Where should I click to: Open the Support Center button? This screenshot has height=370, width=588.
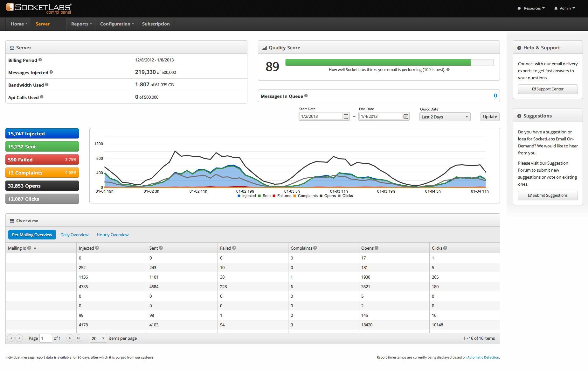pos(548,89)
